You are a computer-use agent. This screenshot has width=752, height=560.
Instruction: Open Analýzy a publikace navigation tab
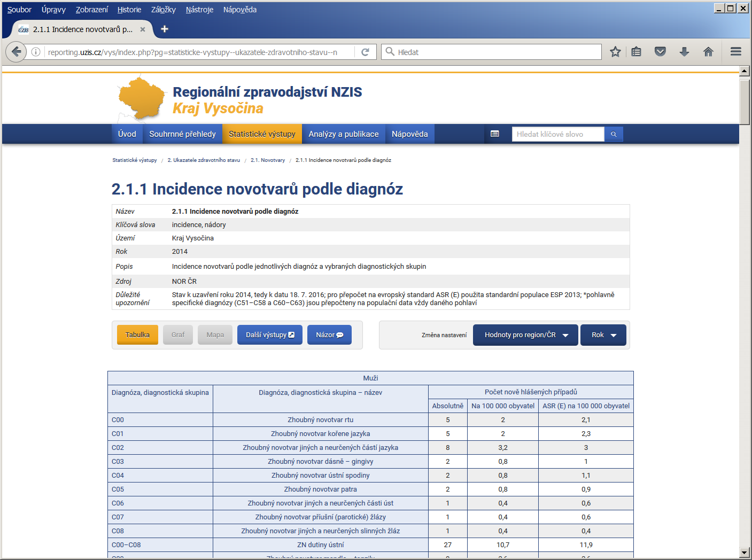tap(344, 134)
